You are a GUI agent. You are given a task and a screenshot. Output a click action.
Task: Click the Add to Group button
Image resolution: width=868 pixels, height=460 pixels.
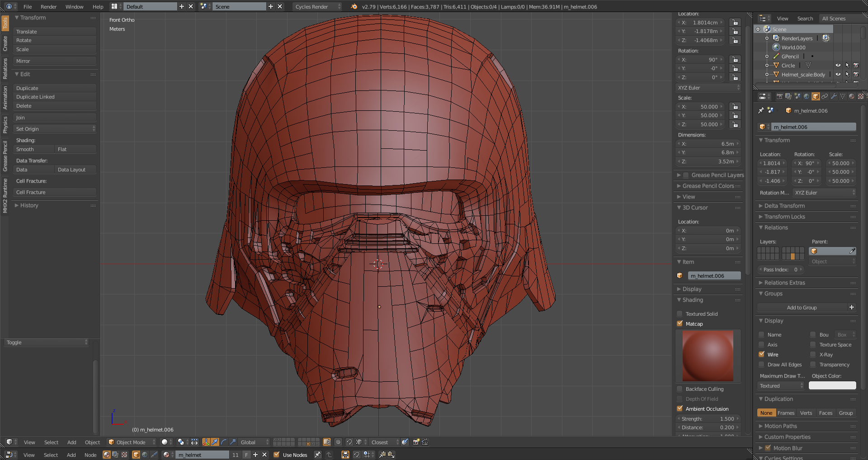[802, 308]
